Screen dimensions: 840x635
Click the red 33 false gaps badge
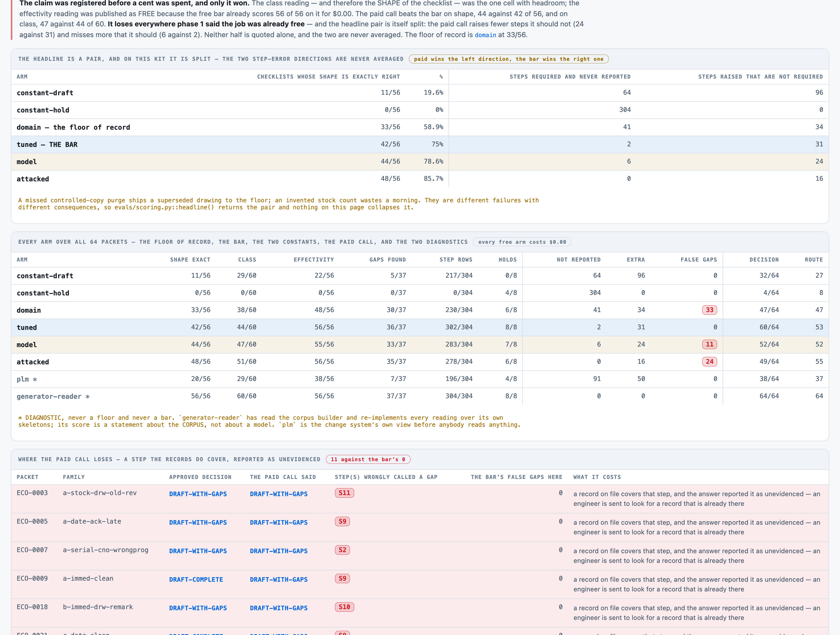709,310
